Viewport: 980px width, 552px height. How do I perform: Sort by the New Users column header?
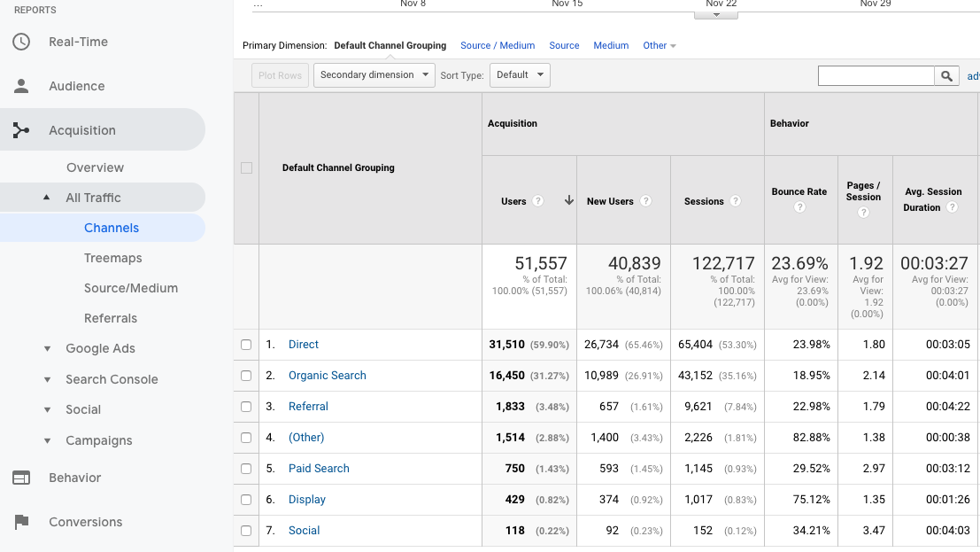pyautogui.click(x=610, y=201)
